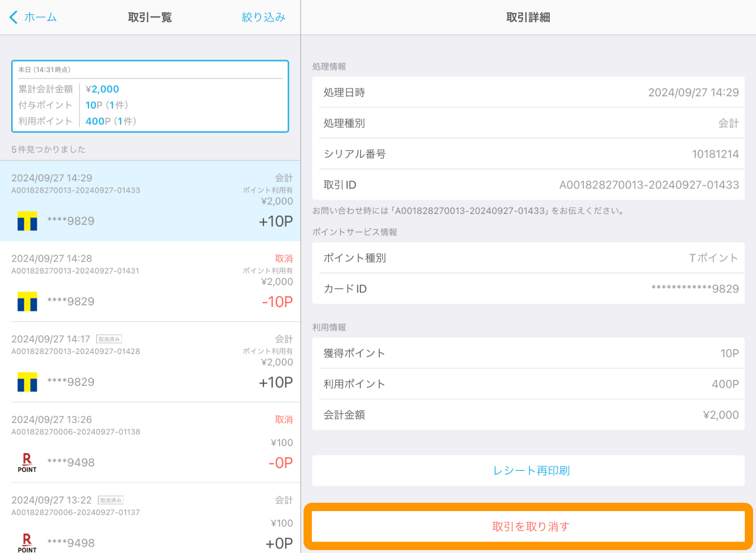Click the 取引一覧 panel title
Screen dimensions: 756x553
tap(150, 17)
